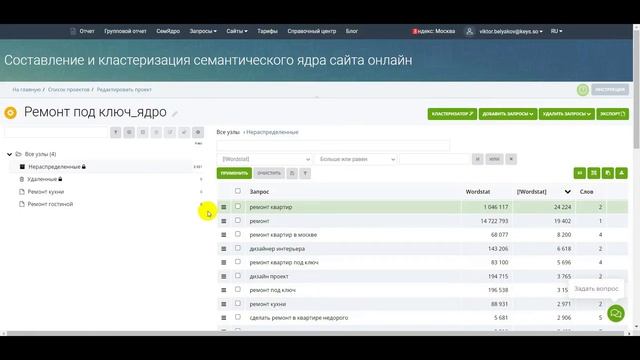Screen dimensions: 640x360
Task: Check the 'дизайнер интерьера' checkbox
Action: (238, 248)
